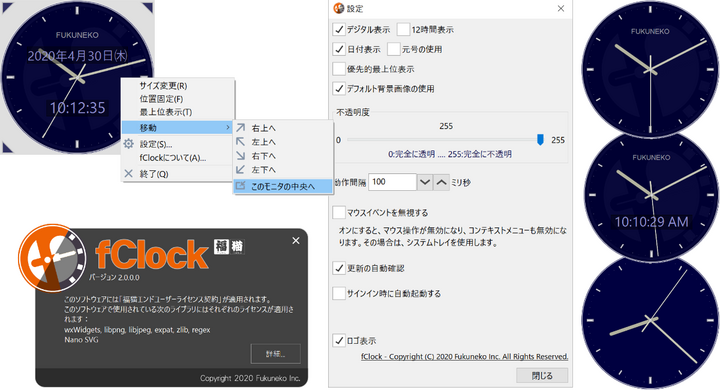This screenshot has width=720, height=390.
Task: Decrease 動作間隔 with the down arrow
Action: tap(425, 182)
